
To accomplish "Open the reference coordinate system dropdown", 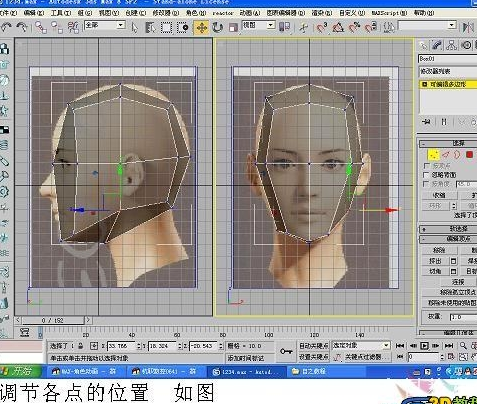I will click(x=258, y=25).
